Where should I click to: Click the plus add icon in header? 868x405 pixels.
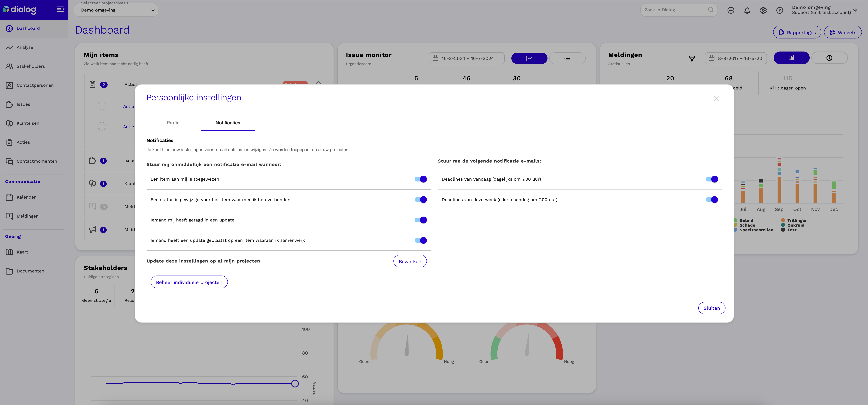tap(731, 10)
